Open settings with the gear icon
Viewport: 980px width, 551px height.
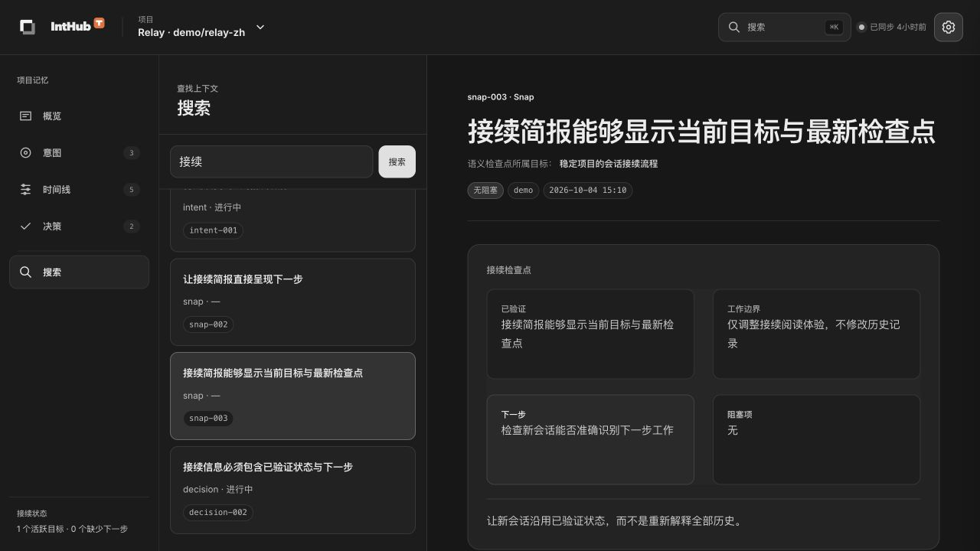pyautogui.click(x=949, y=27)
